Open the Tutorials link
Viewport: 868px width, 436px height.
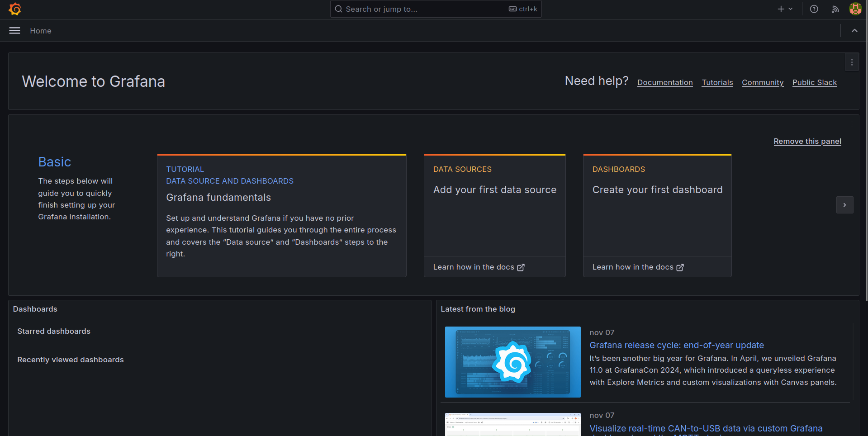717,82
